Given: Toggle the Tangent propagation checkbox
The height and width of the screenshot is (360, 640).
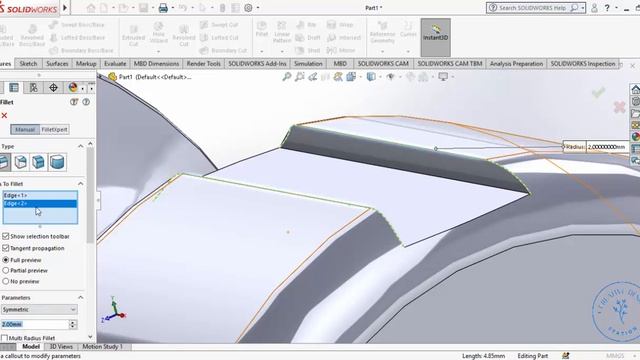Looking at the screenshot, I should click(6, 248).
